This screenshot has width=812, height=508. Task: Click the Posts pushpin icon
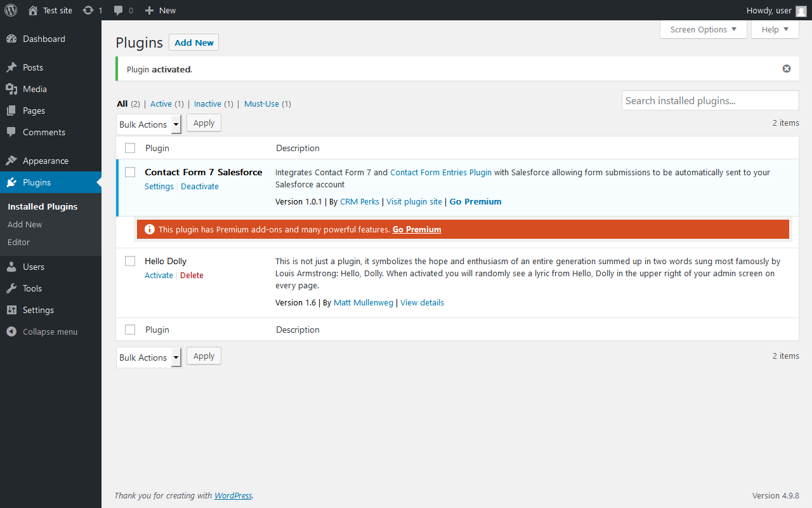coord(11,67)
